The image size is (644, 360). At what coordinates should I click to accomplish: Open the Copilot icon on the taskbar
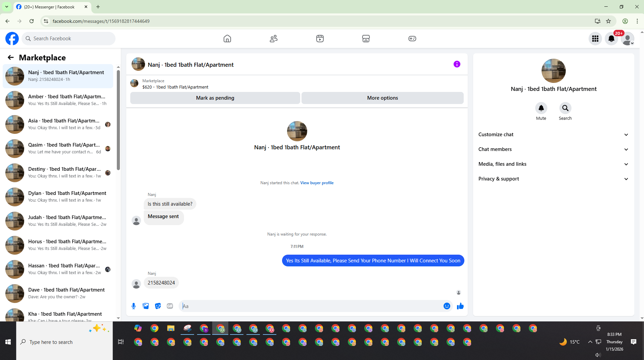(138, 328)
